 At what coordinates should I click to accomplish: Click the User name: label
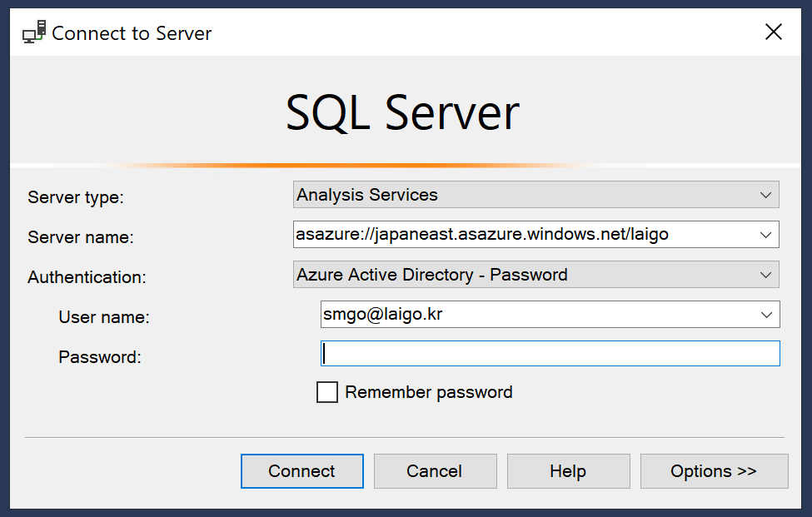(x=104, y=316)
